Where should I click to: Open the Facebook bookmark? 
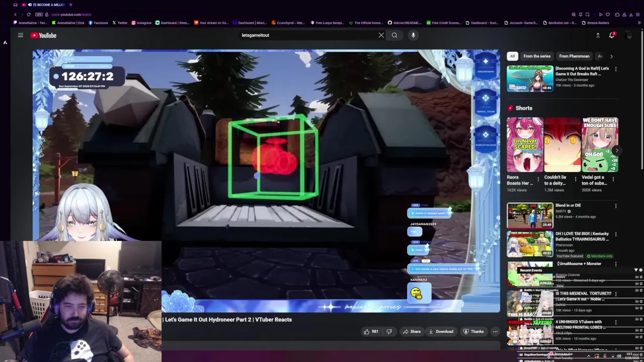[98, 23]
